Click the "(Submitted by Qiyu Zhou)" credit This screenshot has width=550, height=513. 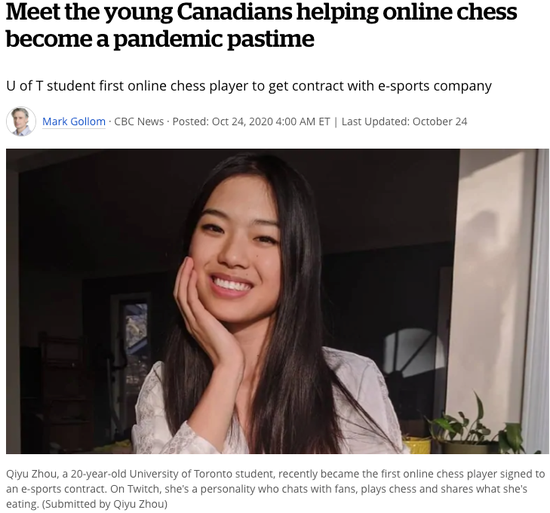(105, 504)
